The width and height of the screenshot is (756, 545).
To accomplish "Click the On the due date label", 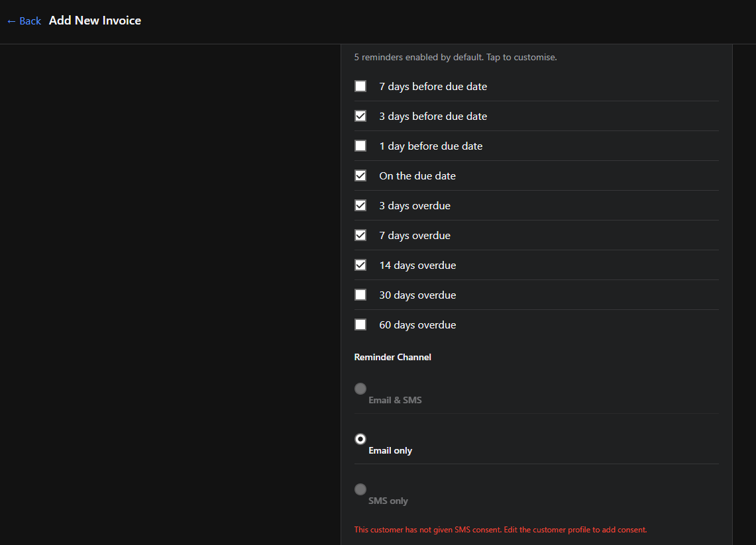I will (417, 176).
